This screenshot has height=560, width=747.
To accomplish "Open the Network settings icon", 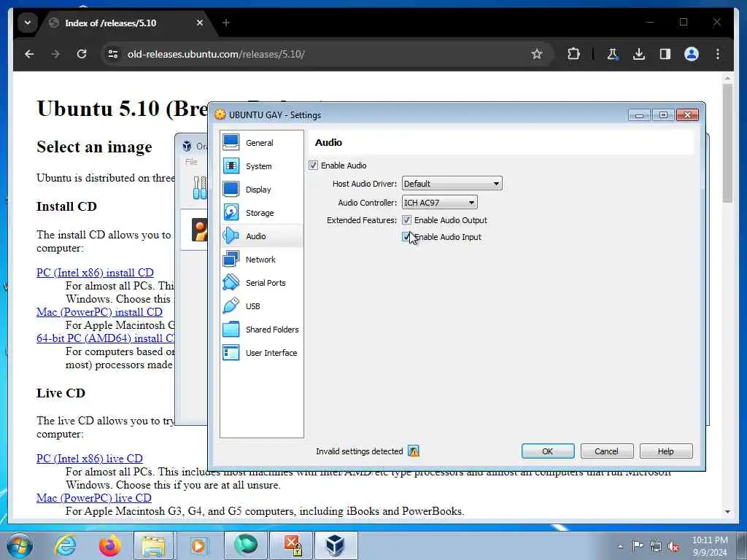I will (x=231, y=259).
